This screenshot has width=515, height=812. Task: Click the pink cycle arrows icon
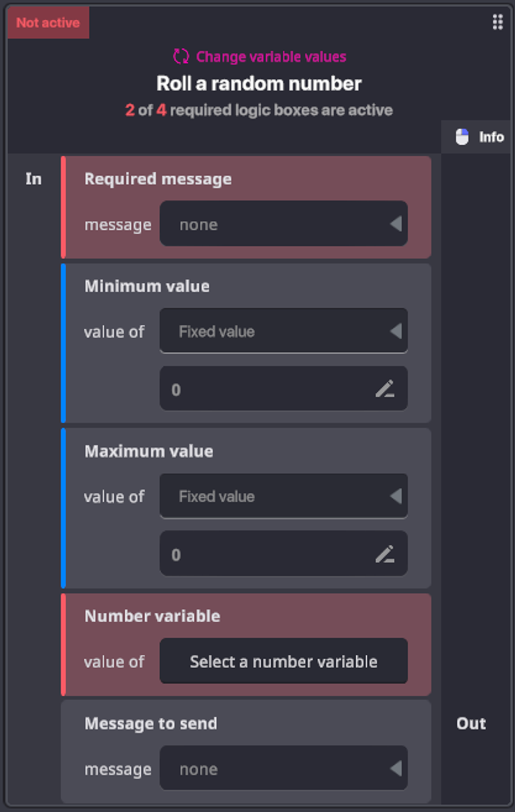click(x=181, y=57)
